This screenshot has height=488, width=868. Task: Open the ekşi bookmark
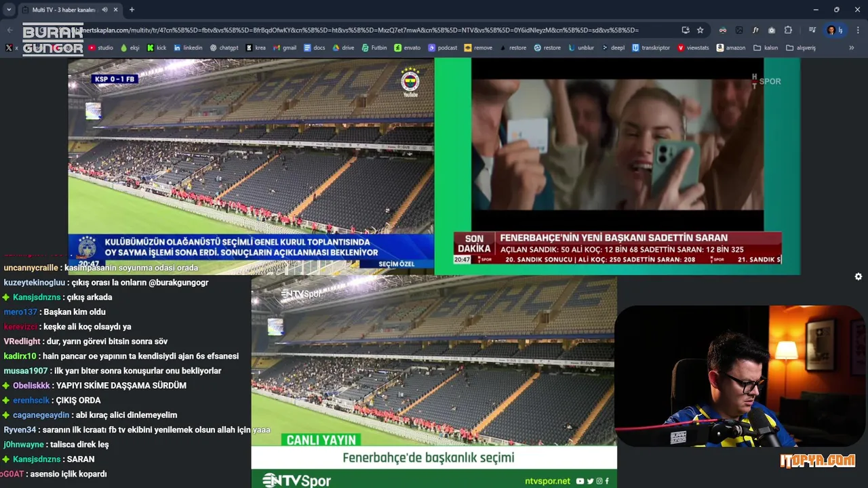coord(130,48)
